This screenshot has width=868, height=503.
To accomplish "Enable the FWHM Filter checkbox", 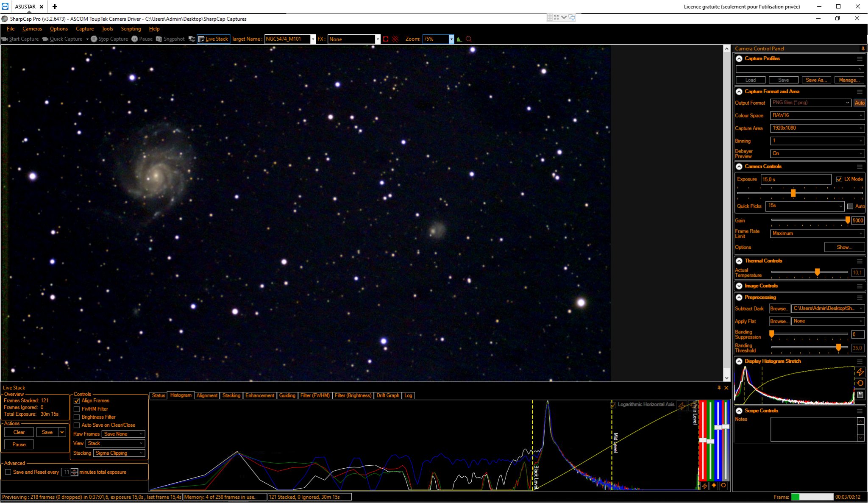I will point(77,409).
